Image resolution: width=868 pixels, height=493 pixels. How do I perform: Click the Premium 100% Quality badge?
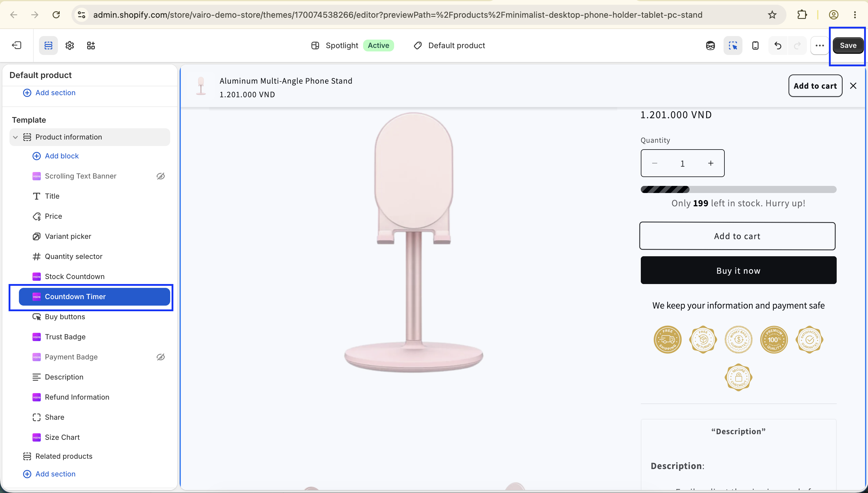point(774,340)
